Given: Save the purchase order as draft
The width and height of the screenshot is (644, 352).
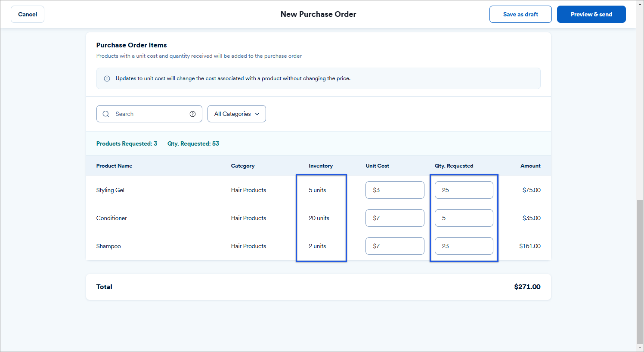Looking at the screenshot, I should [520, 14].
